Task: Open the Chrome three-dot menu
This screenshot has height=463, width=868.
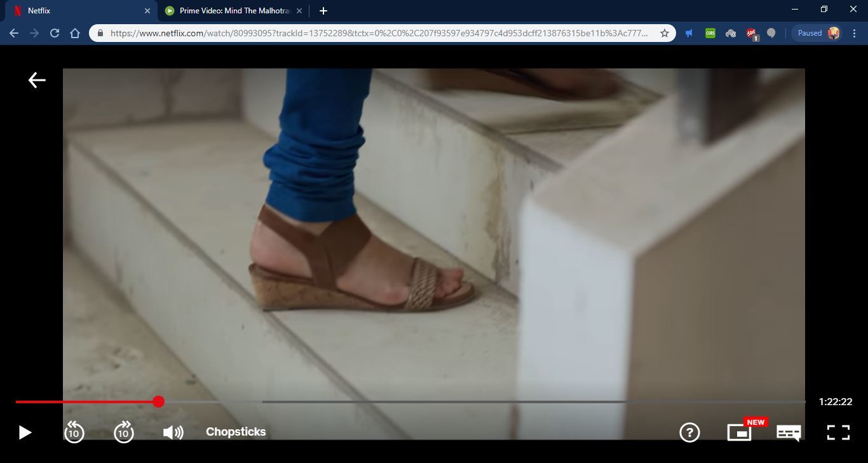Action: [x=855, y=33]
